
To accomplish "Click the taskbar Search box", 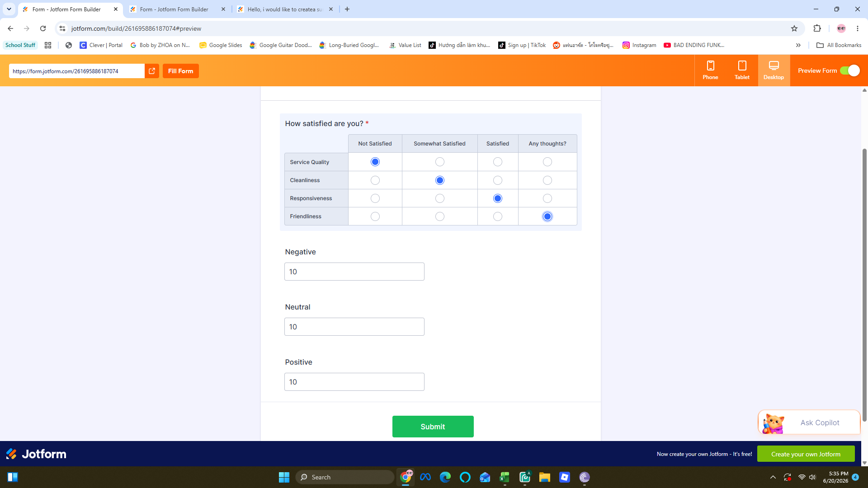I will (344, 477).
